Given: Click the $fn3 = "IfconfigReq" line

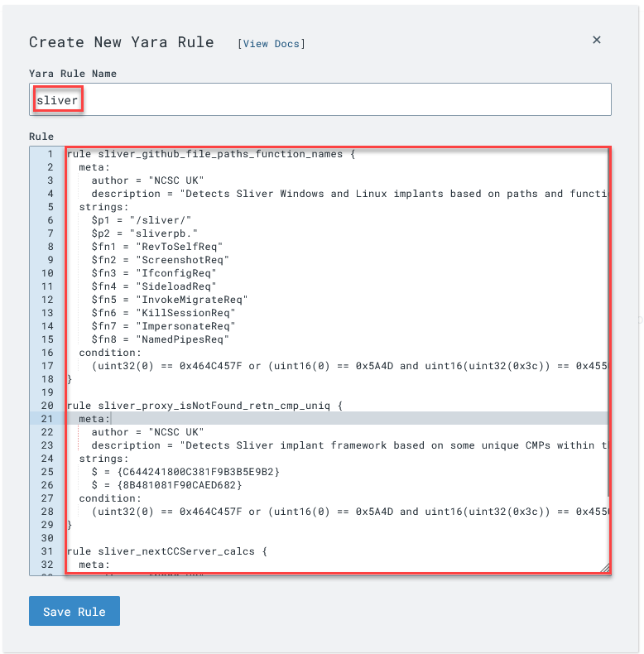Looking at the screenshot, I should [x=154, y=273].
